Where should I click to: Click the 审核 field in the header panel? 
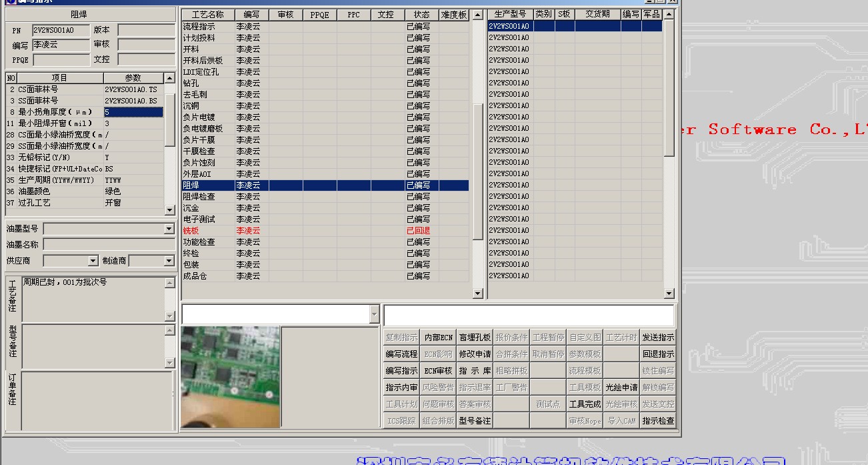point(146,45)
